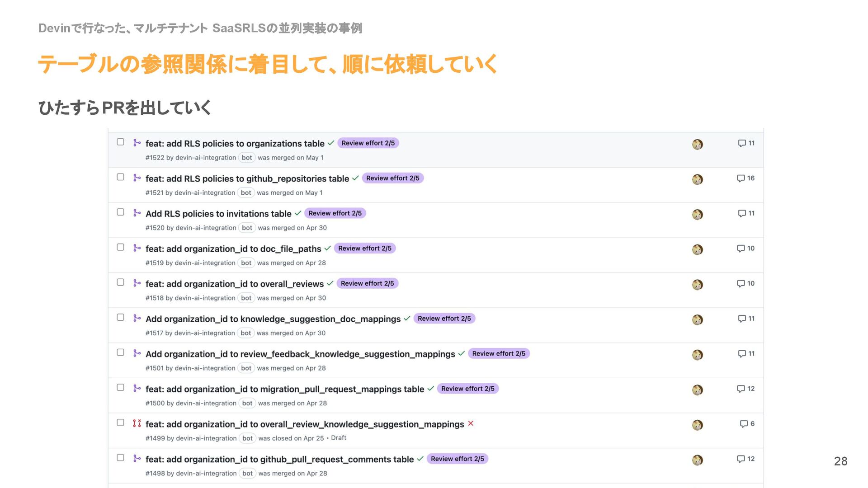Select checkbox for PR #1522 organizations table
The image size is (868, 488).
[120, 142]
